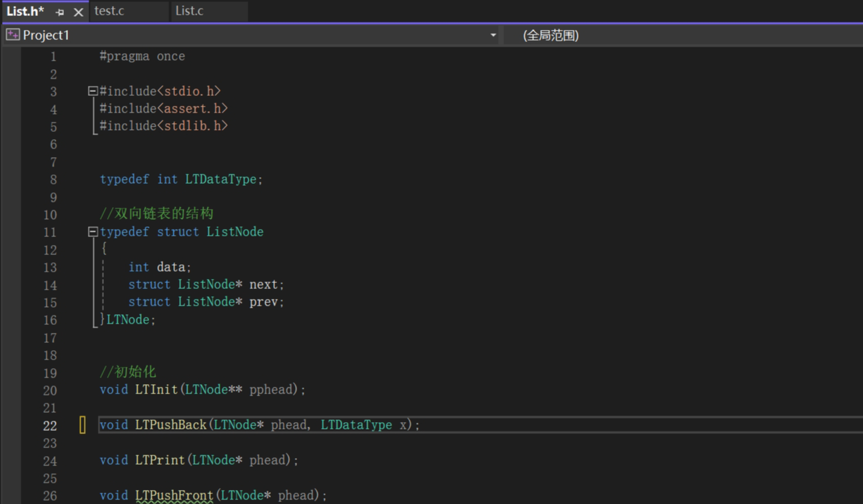Click the comment 双向链表的结构
Image resolution: width=863 pixels, height=504 pixels.
pos(156,214)
